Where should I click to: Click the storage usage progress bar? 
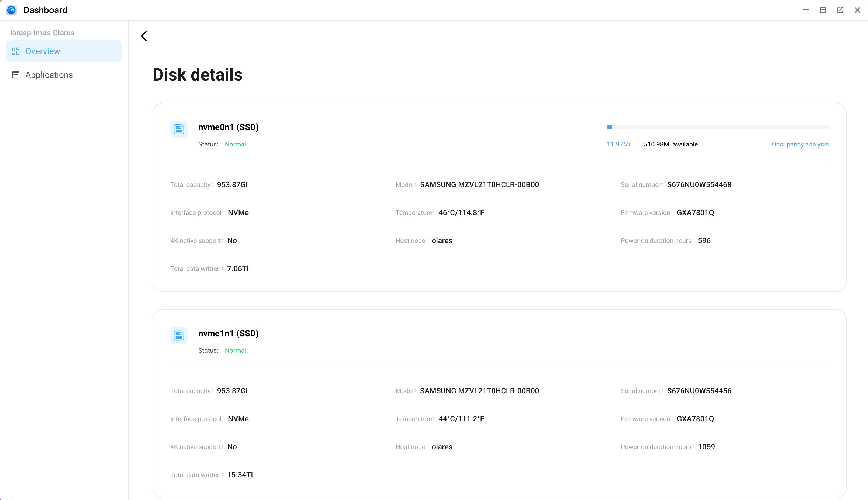coord(718,127)
